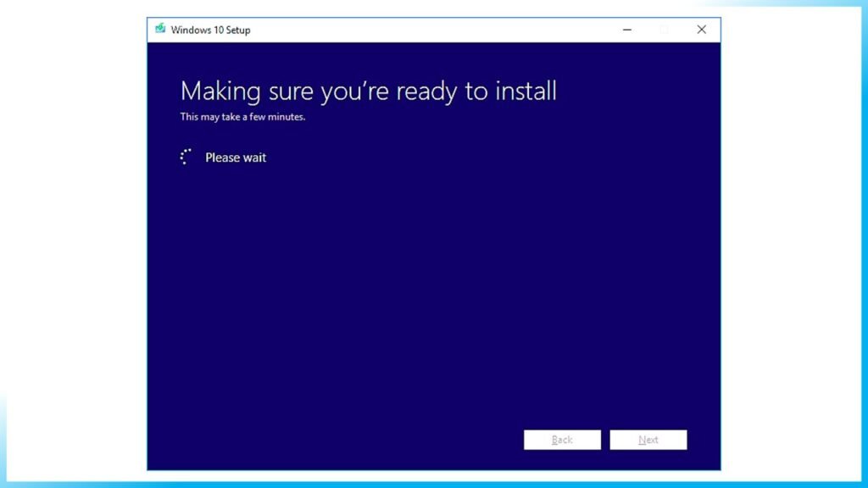Select the progress spinner next to Please wait

[x=186, y=157]
